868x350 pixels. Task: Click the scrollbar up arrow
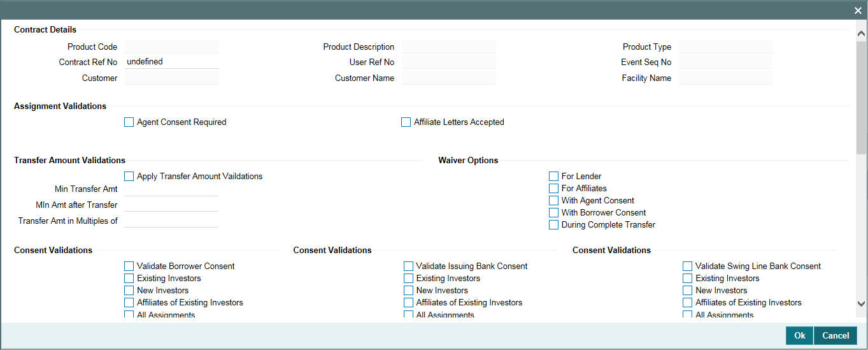point(862,33)
